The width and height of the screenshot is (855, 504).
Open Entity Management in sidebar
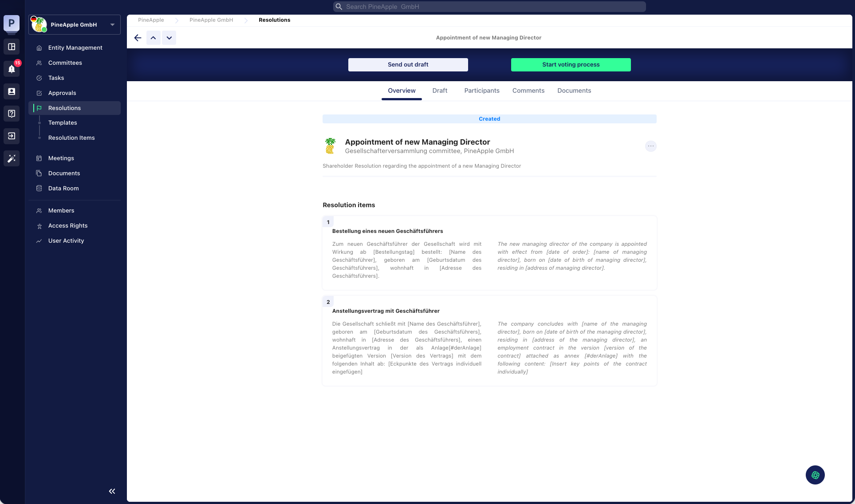click(x=75, y=47)
